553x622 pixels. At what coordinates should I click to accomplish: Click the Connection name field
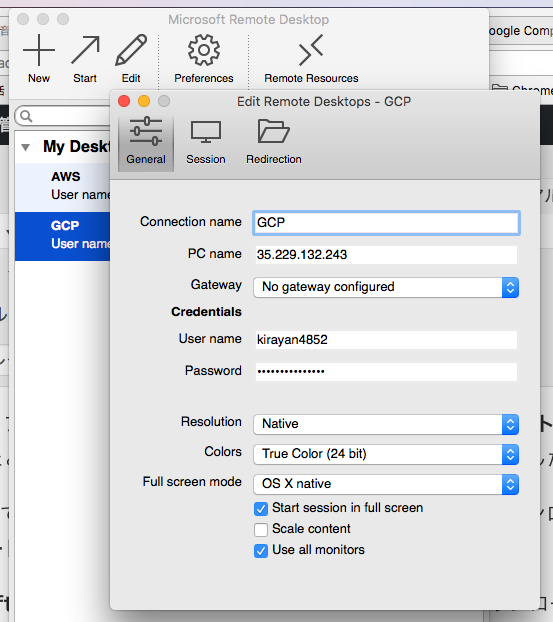tap(386, 223)
